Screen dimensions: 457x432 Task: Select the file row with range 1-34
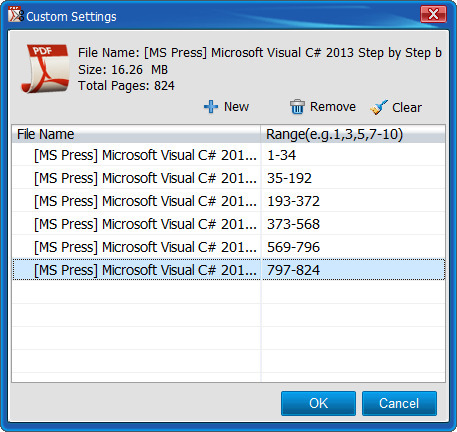coord(229,155)
